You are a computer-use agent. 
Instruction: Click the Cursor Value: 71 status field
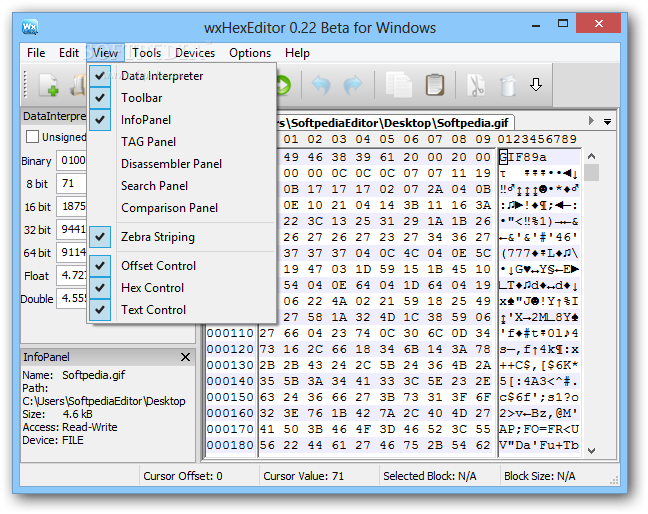point(303,476)
